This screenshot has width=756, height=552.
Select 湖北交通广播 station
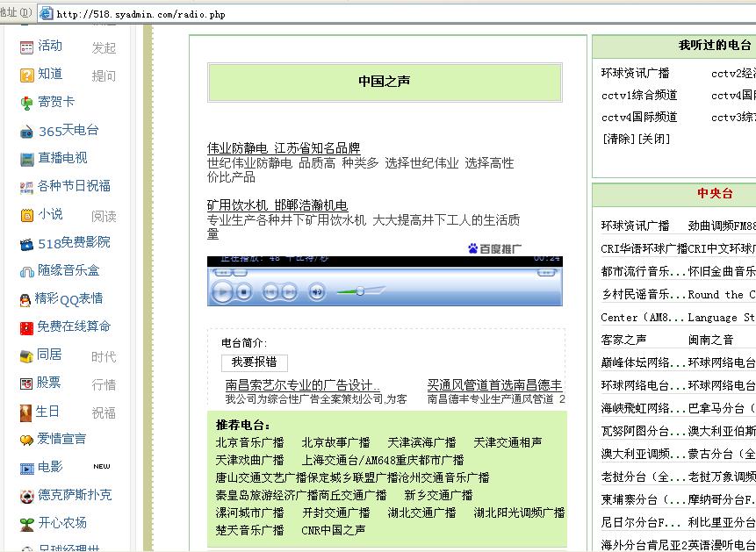tap(421, 513)
